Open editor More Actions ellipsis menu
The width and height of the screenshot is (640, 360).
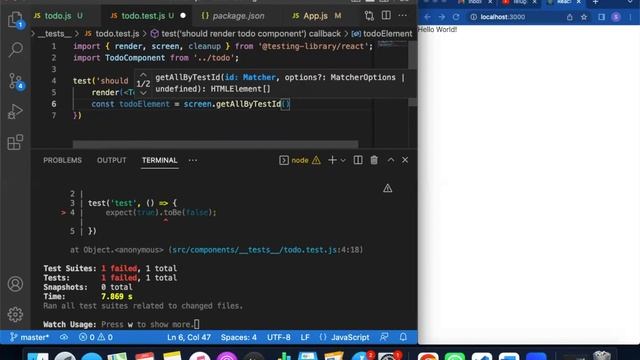click(x=402, y=16)
